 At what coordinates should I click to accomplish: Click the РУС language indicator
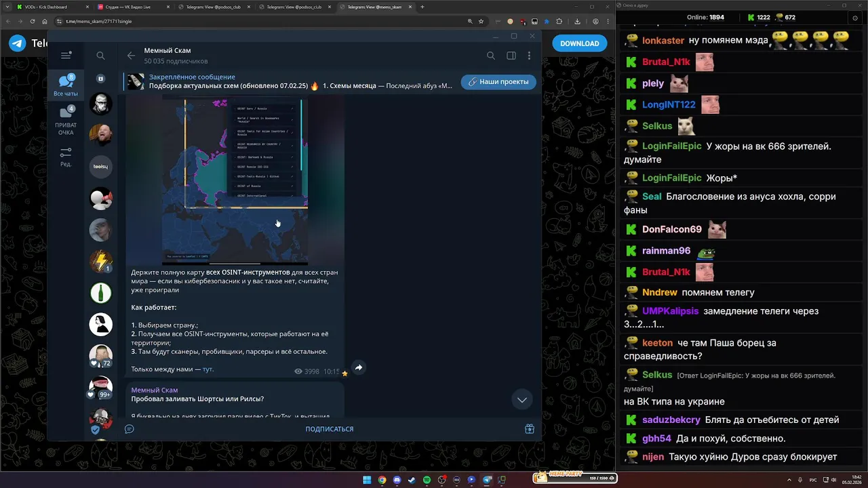tap(813, 480)
